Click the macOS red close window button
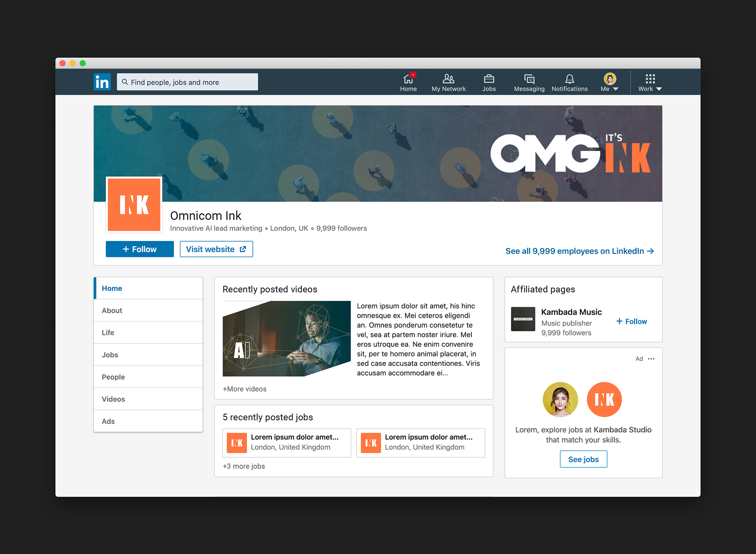 point(62,63)
